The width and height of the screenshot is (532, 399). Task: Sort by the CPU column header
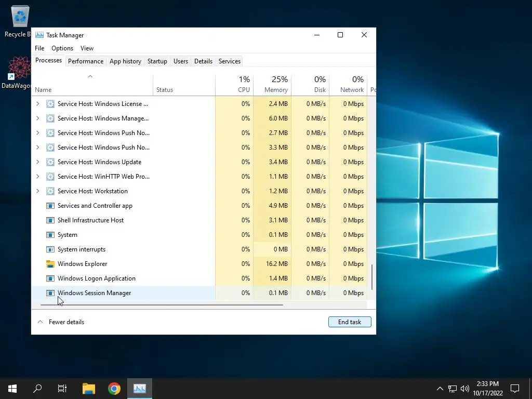click(x=234, y=85)
